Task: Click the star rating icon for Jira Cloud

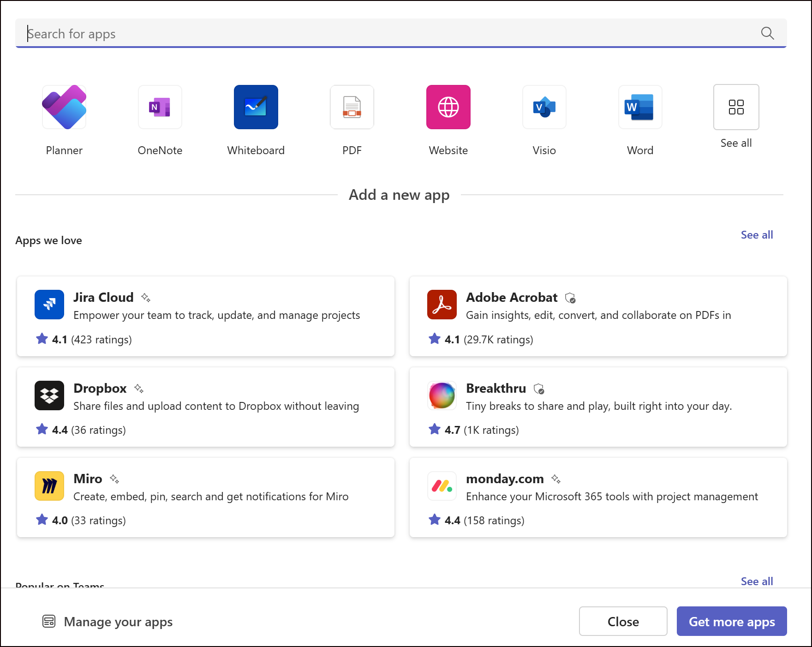Action: tap(42, 339)
